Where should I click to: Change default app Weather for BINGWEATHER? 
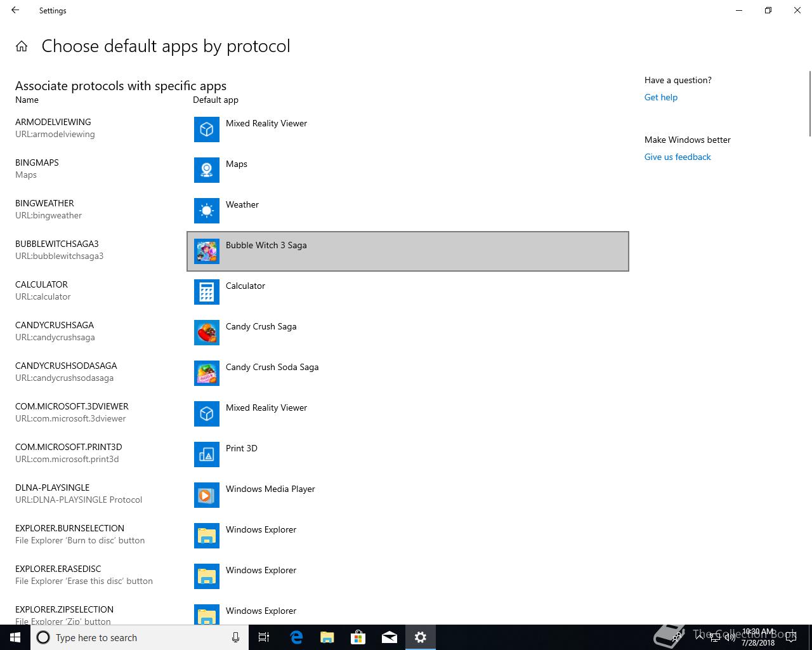coord(408,211)
